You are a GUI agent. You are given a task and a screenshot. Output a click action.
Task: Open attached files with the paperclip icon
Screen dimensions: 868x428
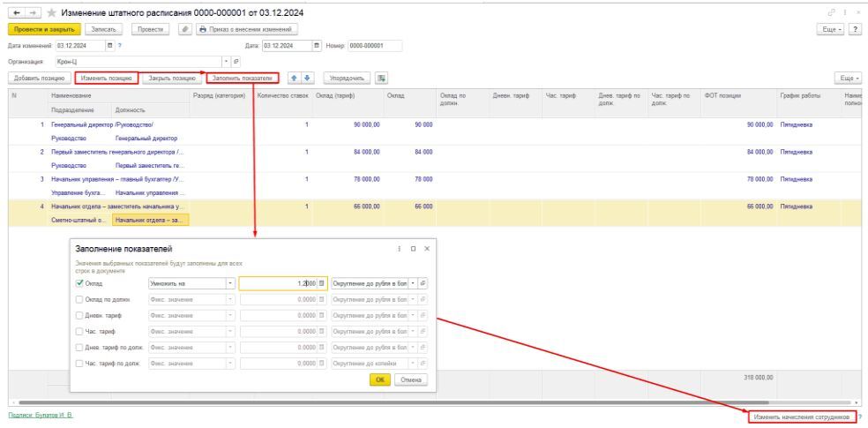tap(185, 29)
